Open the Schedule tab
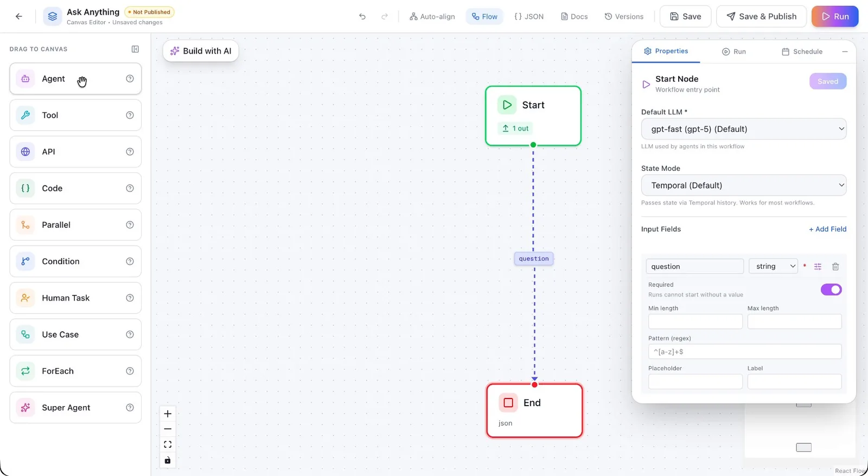868x476 pixels. [x=802, y=52]
